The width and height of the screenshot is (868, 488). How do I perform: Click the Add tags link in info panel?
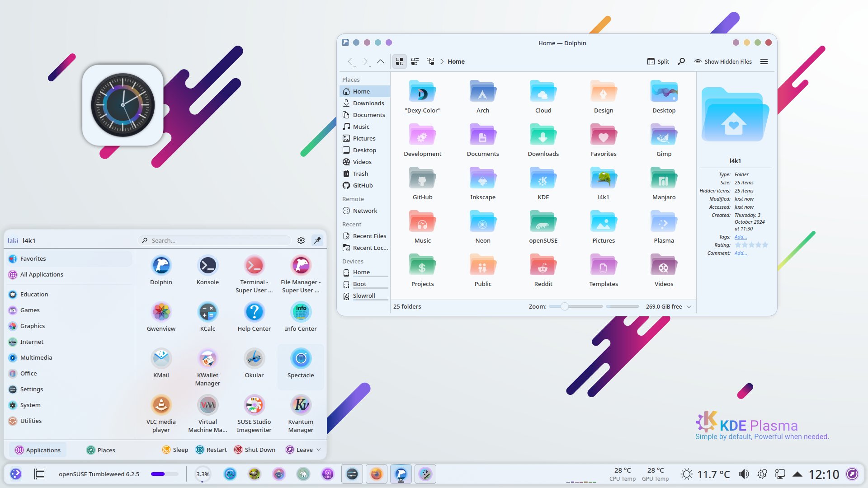[x=741, y=237]
